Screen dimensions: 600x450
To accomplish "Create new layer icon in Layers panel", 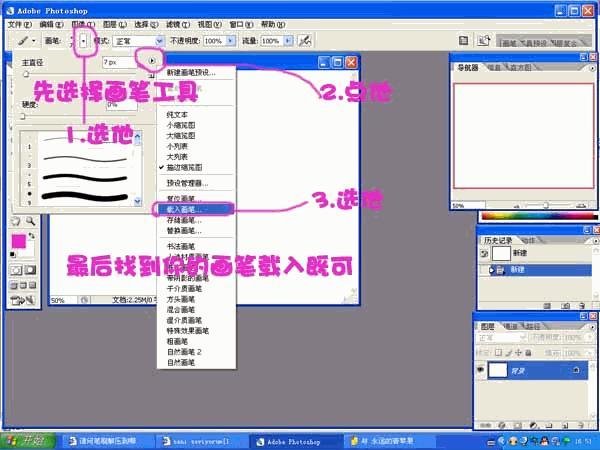I will pos(566,425).
